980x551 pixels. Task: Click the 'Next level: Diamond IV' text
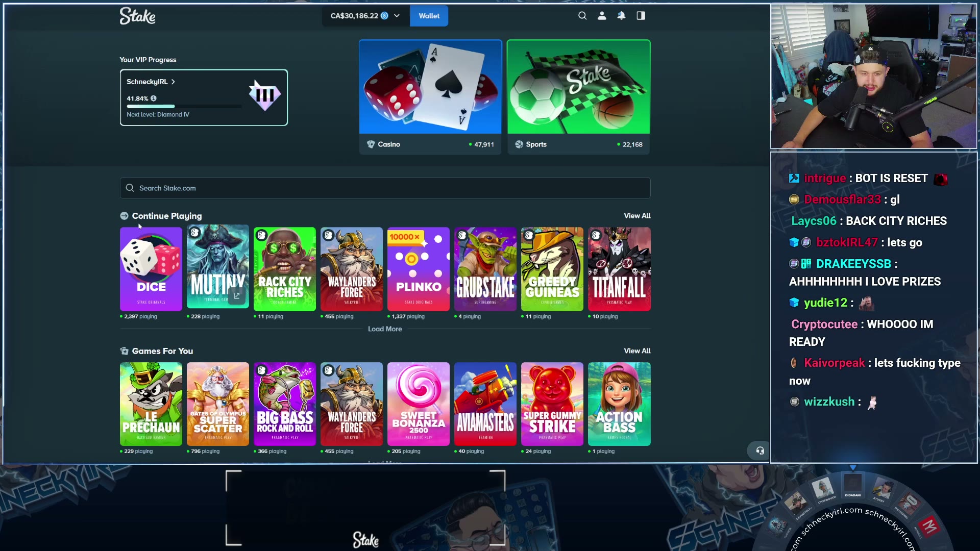point(158,115)
